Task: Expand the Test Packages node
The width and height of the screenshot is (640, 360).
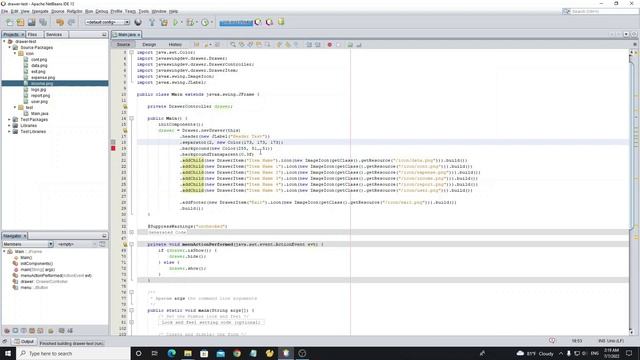Action: coord(10,120)
